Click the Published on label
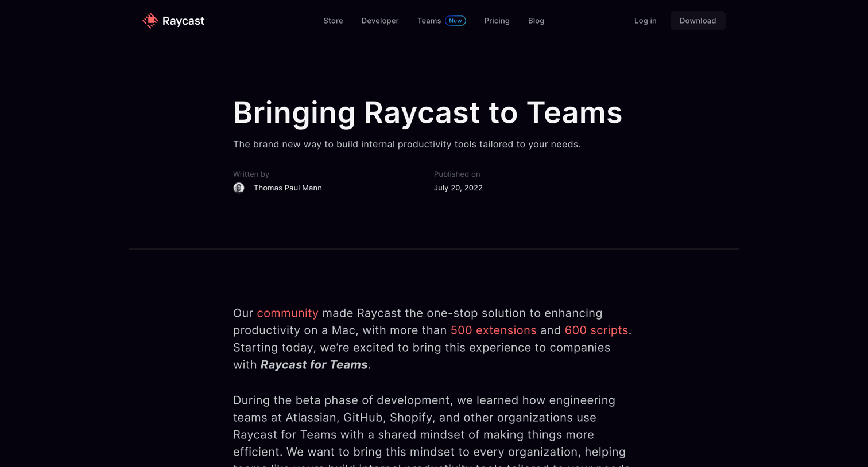The height and width of the screenshot is (467, 868). 457,174
